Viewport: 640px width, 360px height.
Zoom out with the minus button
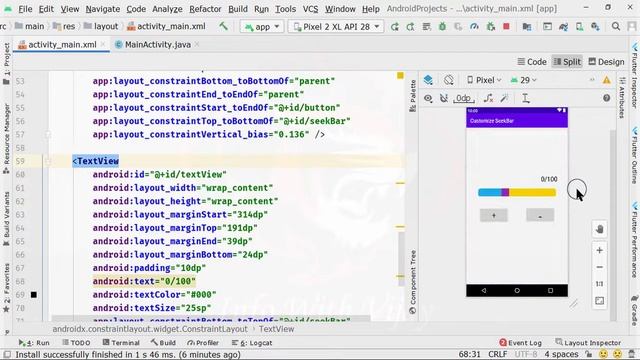point(599,267)
